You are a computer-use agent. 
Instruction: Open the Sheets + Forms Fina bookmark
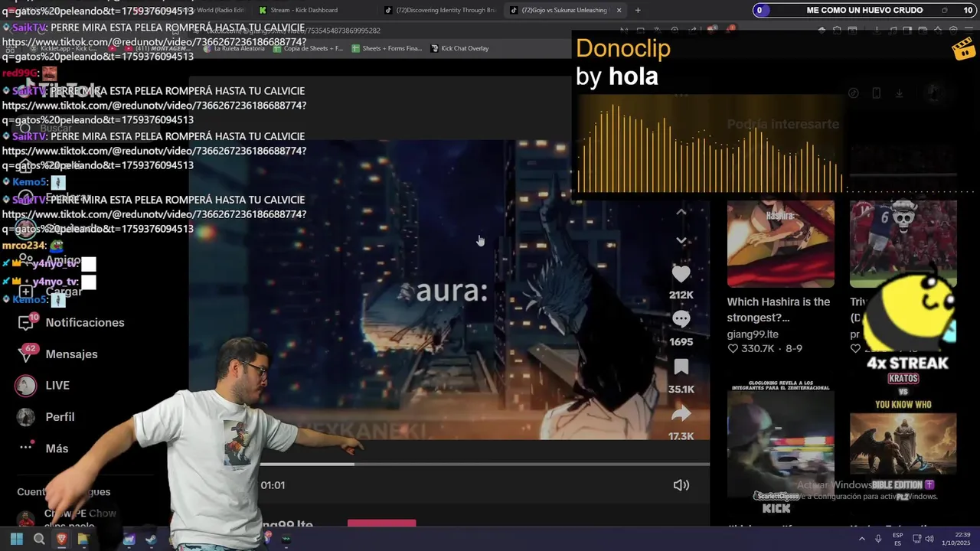tap(387, 48)
